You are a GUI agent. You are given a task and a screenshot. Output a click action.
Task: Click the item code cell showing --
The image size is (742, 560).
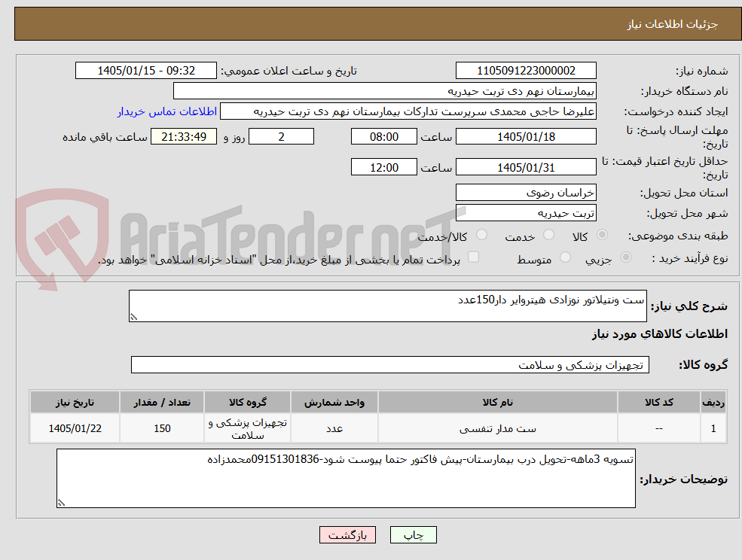click(658, 428)
